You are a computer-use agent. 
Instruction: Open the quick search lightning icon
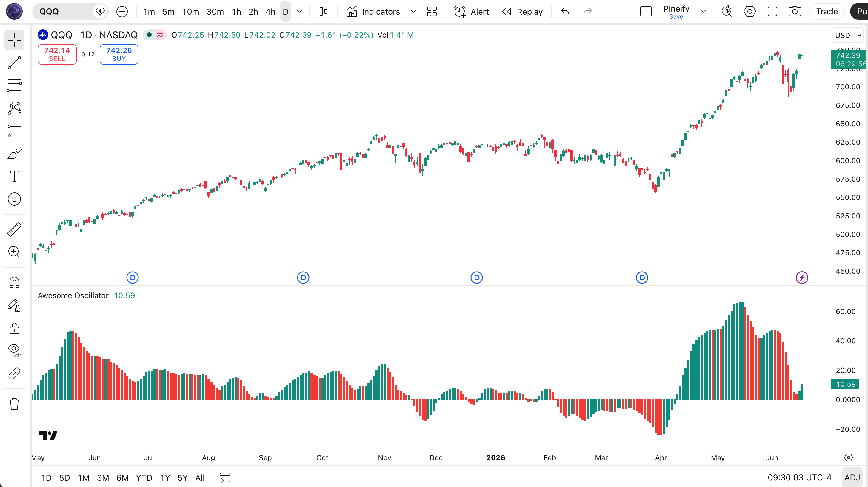click(727, 12)
